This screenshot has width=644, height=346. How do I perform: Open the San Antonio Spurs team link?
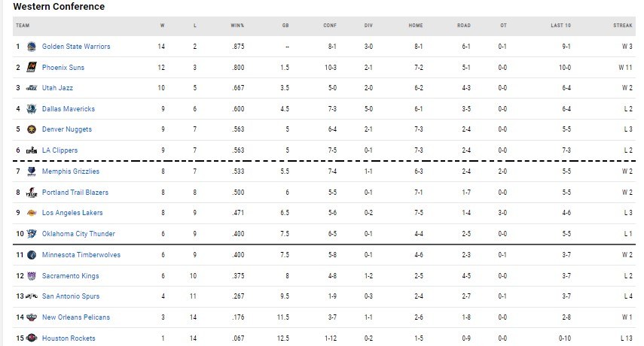(71, 296)
